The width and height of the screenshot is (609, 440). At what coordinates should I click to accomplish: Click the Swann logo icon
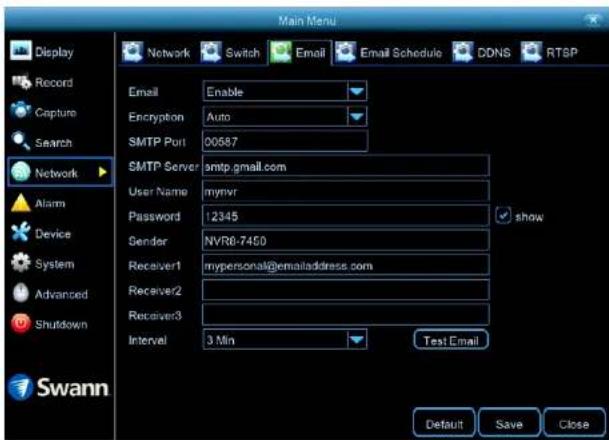tap(20, 387)
